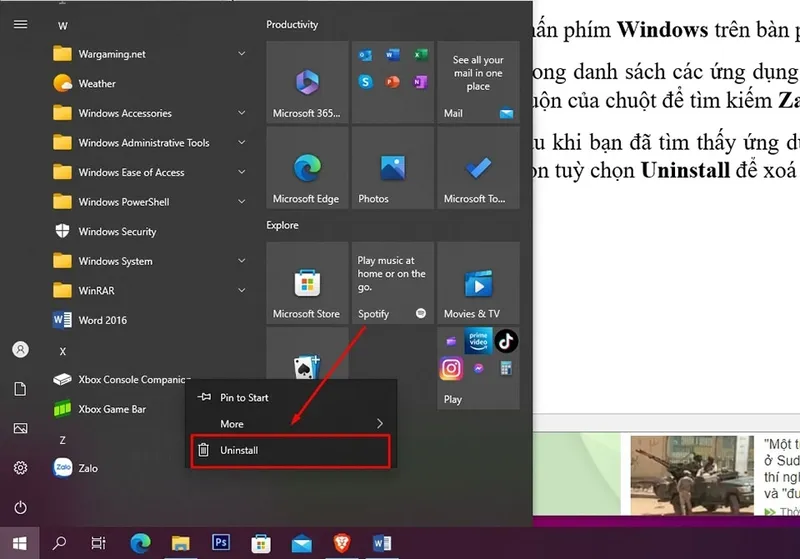800x559 pixels.
Task: Open TikTok icon in Play tile
Action: 506,341
